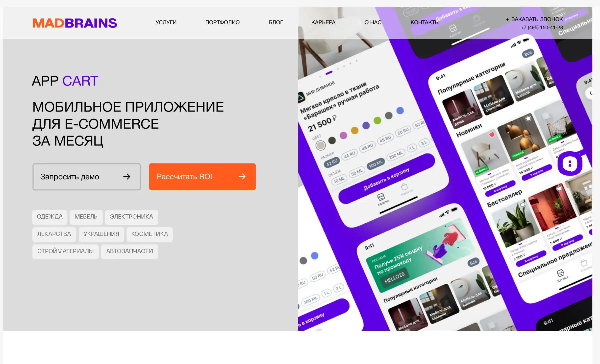Select the МЕБЕЛЬ category tag

click(86, 217)
